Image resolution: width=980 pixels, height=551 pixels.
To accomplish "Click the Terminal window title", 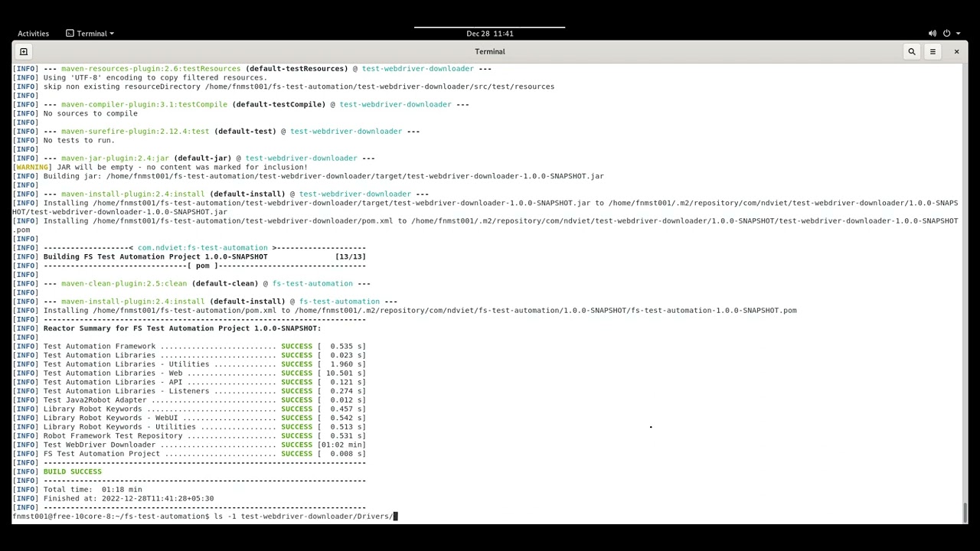I will 490,51.
